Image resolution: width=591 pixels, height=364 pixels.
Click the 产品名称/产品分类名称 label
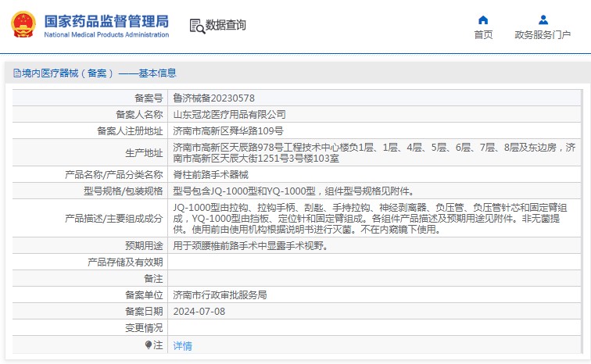(x=114, y=175)
